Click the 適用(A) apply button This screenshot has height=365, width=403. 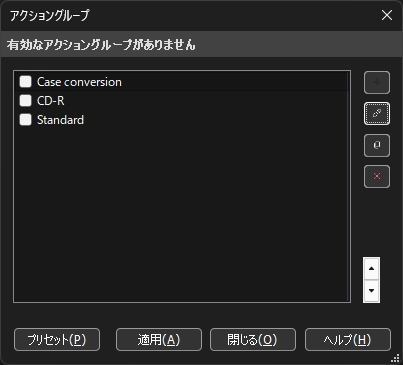point(159,340)
